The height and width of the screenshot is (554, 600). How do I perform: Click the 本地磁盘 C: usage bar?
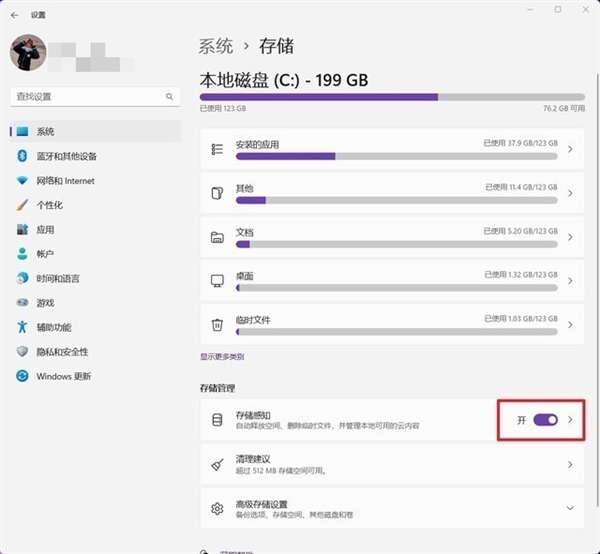pos(392,97)
